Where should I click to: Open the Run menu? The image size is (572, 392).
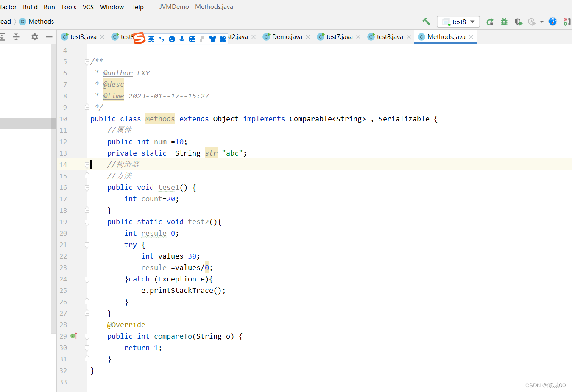49,7
